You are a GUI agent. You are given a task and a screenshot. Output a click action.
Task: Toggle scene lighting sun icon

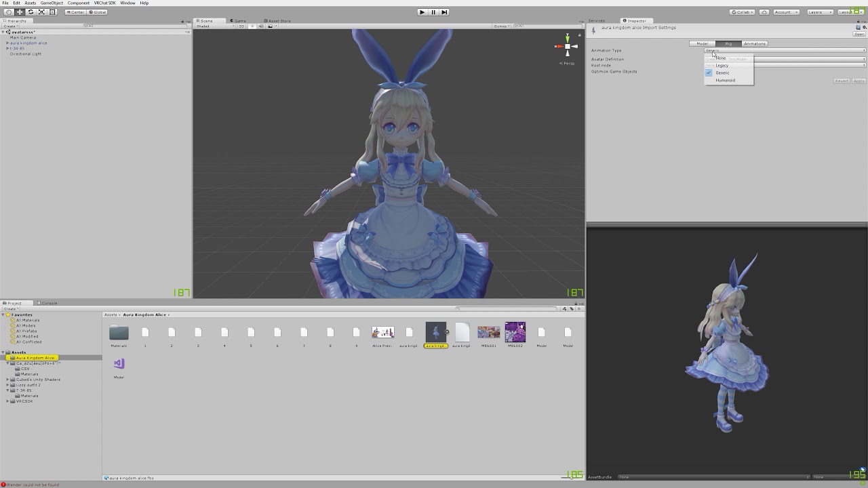[x=254, y=26]
